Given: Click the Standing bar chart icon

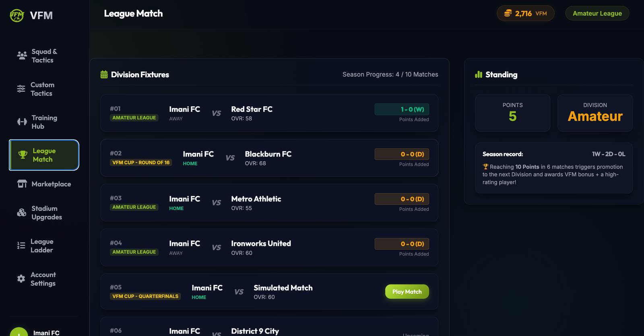Looking at the screenshot, I should (479, 74).
